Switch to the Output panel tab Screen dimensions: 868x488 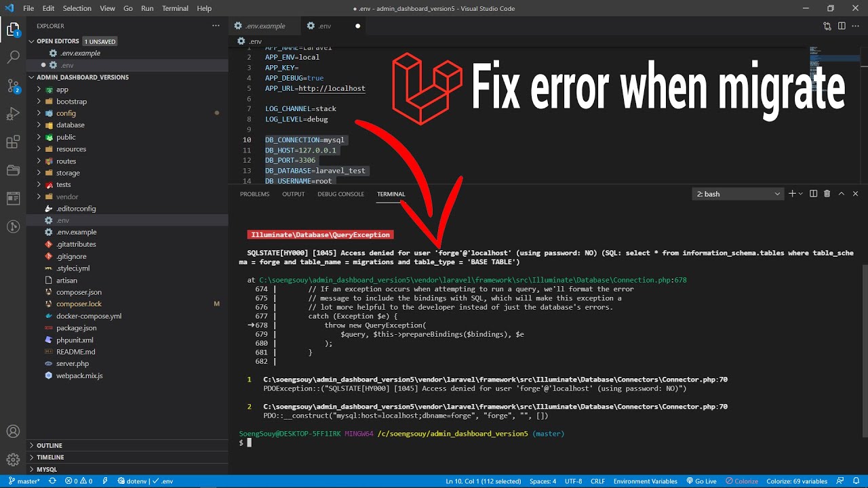(x=294, y=194)
